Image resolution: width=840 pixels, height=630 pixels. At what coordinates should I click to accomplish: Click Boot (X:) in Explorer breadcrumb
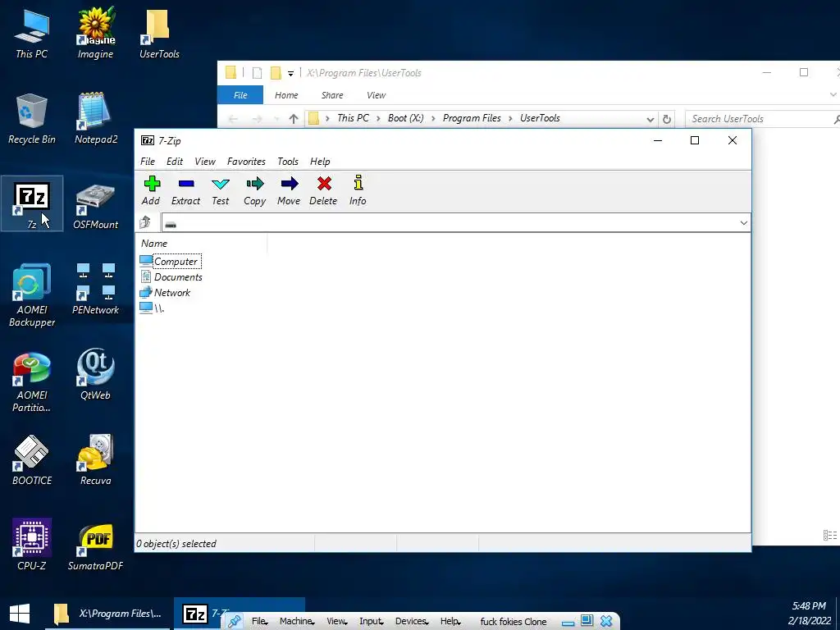coord(405,118)
